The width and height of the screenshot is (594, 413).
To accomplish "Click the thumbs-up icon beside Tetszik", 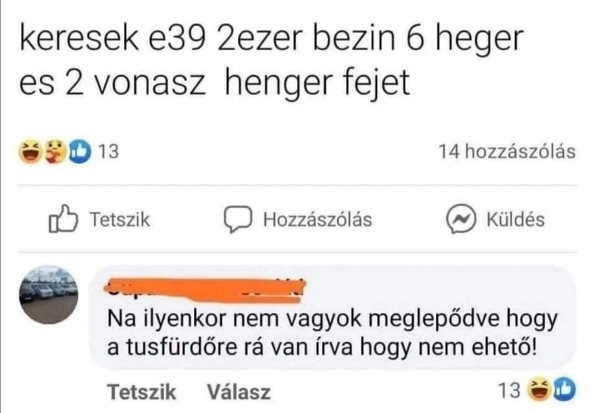I will pyautogui.click(x=63, y=219).
